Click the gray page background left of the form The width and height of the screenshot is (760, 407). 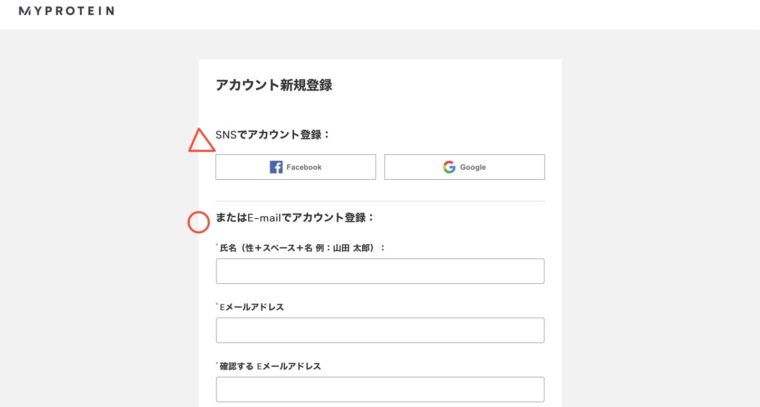[x=99, y=218]
